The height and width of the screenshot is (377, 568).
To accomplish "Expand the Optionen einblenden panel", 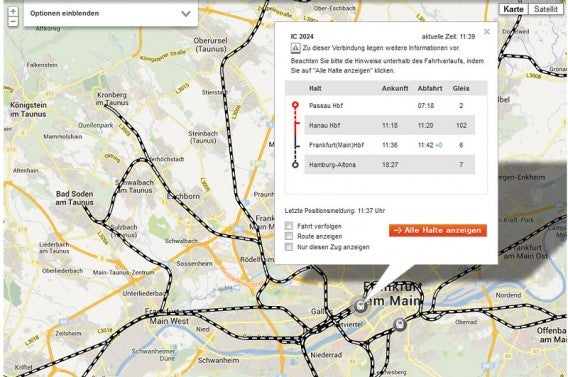I will pyautogui.click(x=111, y=13).
